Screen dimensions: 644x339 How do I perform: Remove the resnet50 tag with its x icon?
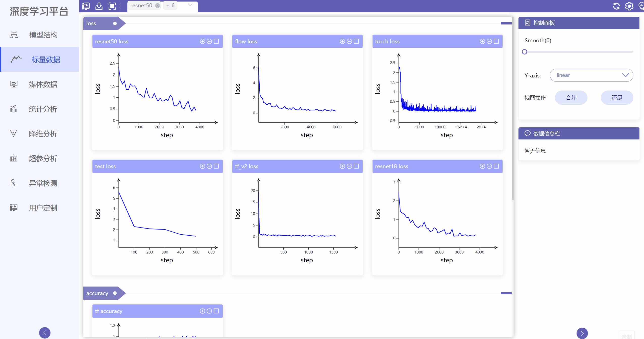point(158,6)
